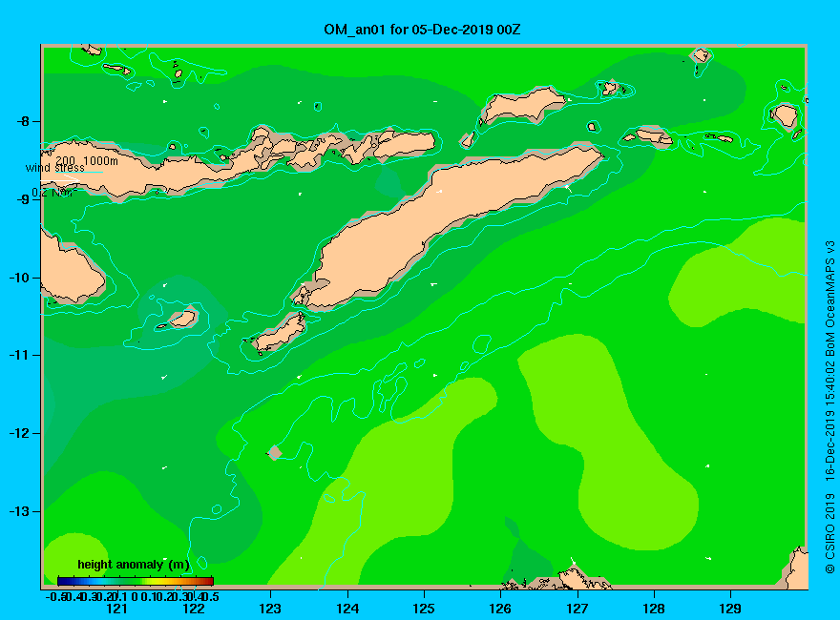Click the 124 longitude axis label
This screenshot has width=840, height=620.
tap(347, 609)
